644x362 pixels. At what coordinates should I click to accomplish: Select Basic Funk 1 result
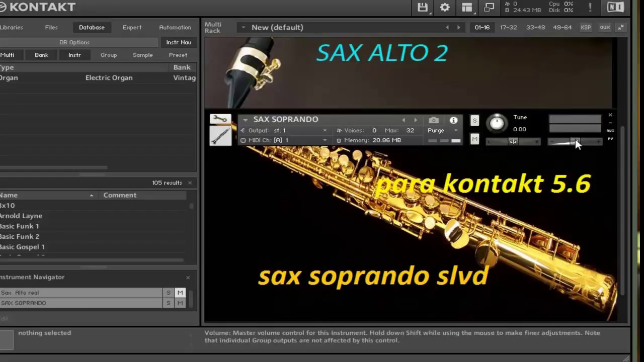(93, 226)
